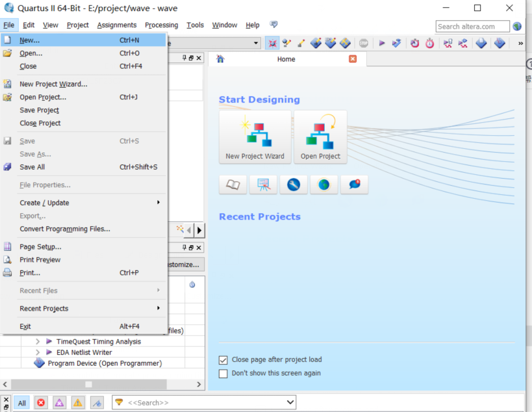Open the Processing menu
532x412 pixels.
(x=161, y=25)
